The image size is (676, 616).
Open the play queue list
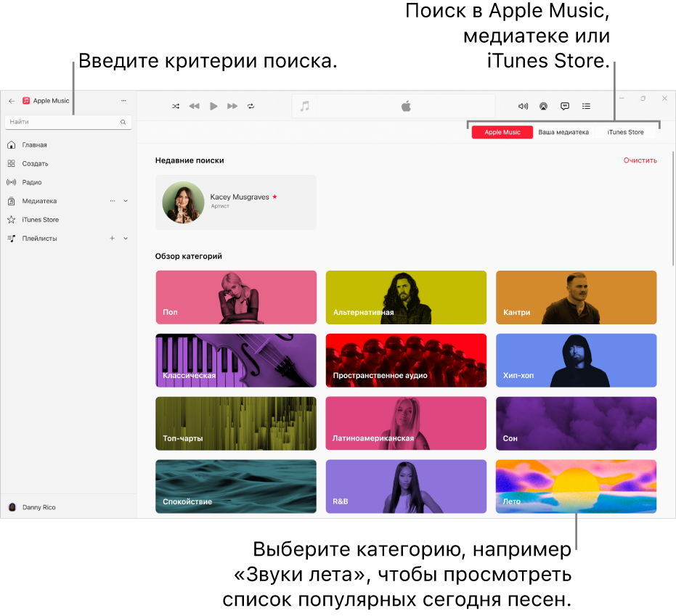click(x=586, y=106)
